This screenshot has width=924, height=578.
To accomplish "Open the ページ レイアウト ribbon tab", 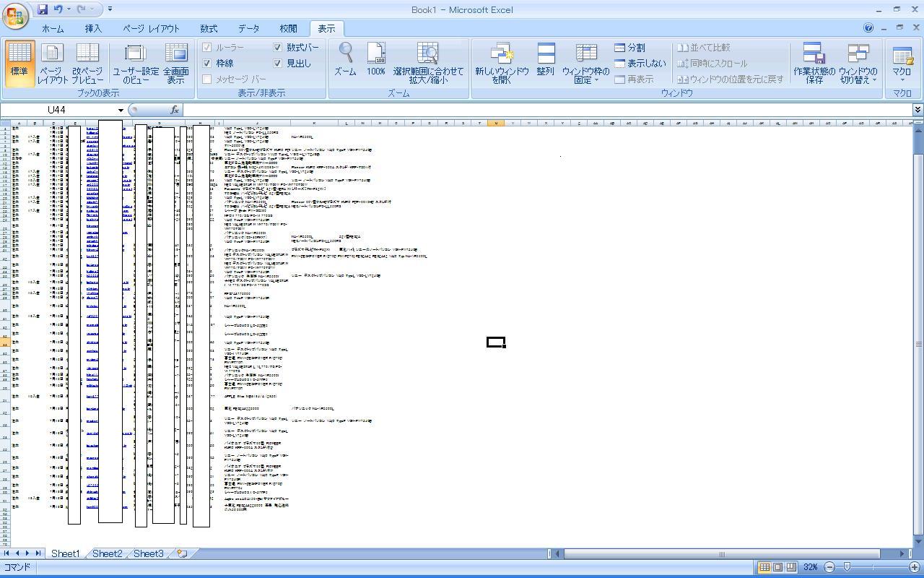I will click(x=151, y=29).
